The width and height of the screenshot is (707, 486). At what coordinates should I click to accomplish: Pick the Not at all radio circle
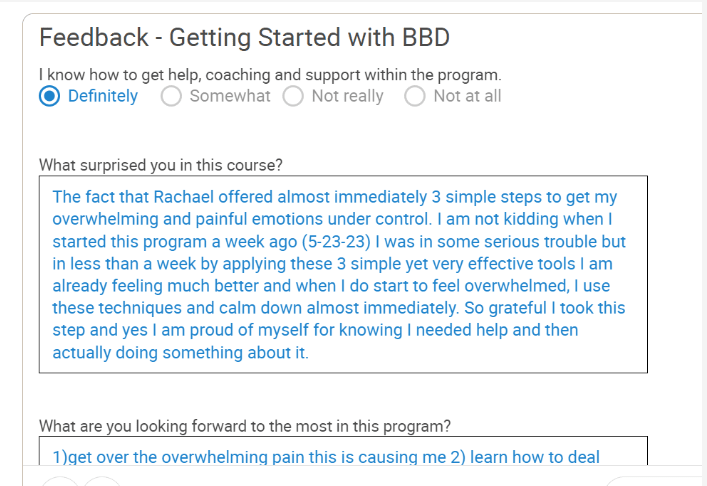(x=415, y=96)
